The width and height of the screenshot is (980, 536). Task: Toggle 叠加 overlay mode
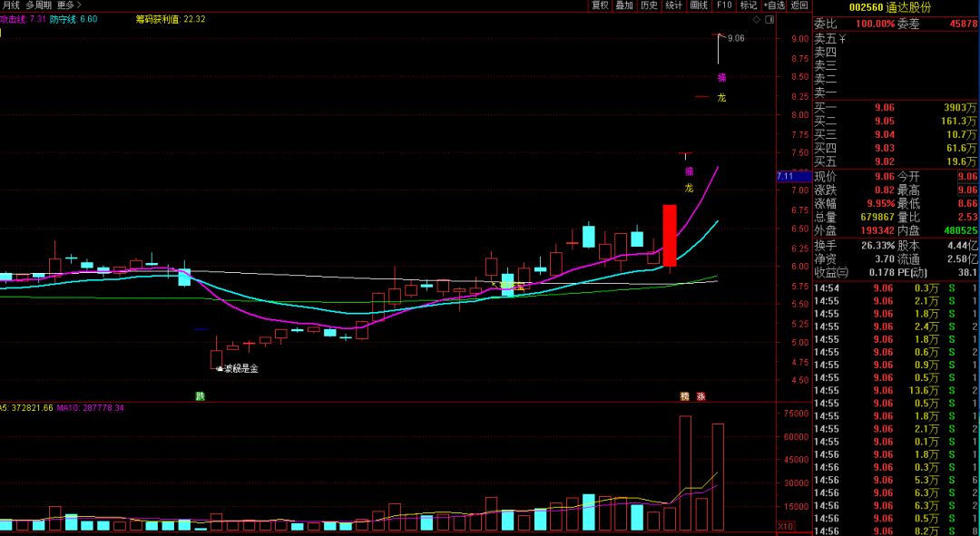(x=624, y=5)
